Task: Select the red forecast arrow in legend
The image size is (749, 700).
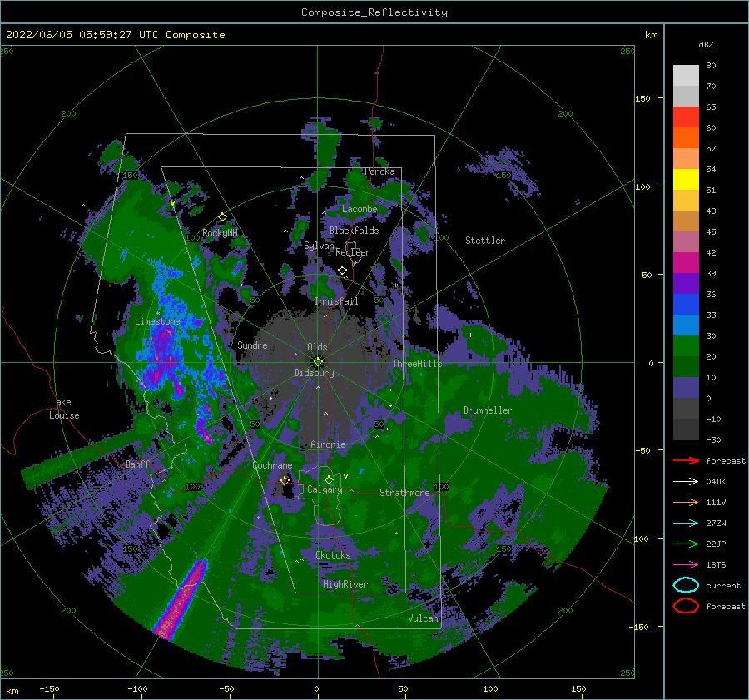Action: 686,460
